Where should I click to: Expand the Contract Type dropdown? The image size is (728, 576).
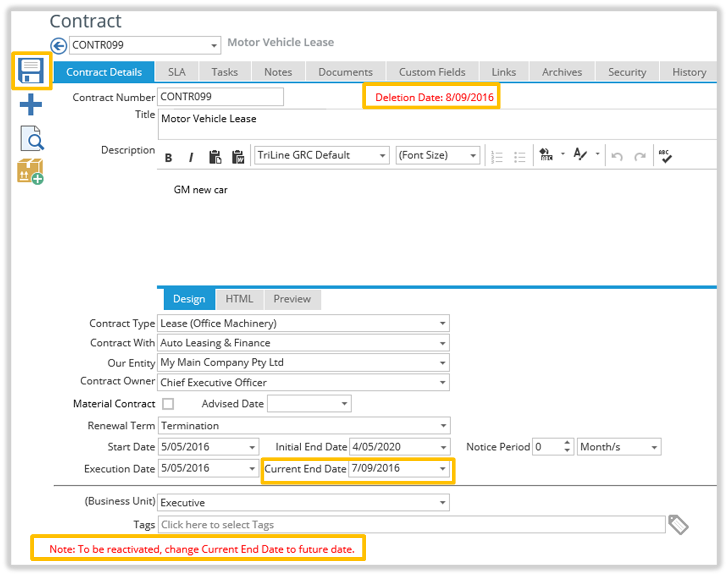tap(443, 324)
